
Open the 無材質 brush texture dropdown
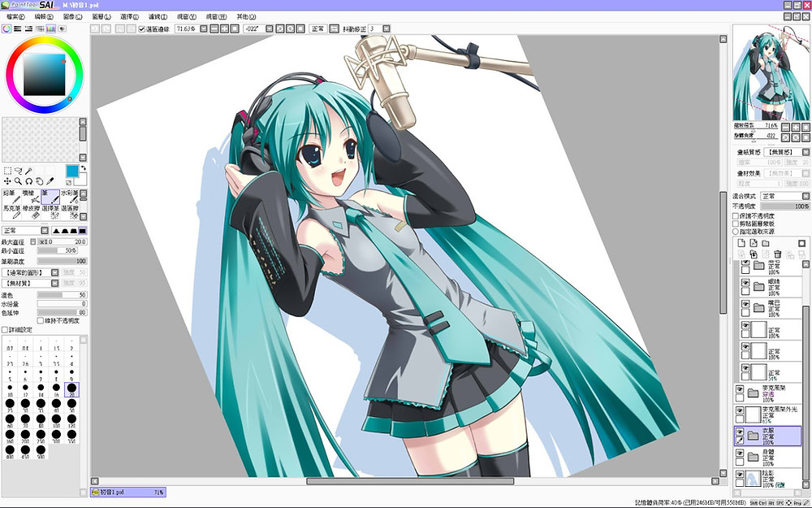pos(54,283)
